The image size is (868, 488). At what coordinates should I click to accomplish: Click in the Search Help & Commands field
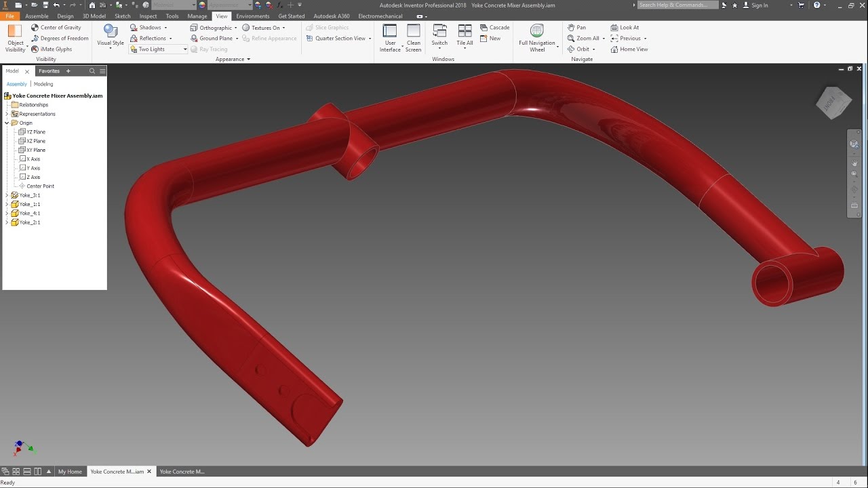coord(678,5)
